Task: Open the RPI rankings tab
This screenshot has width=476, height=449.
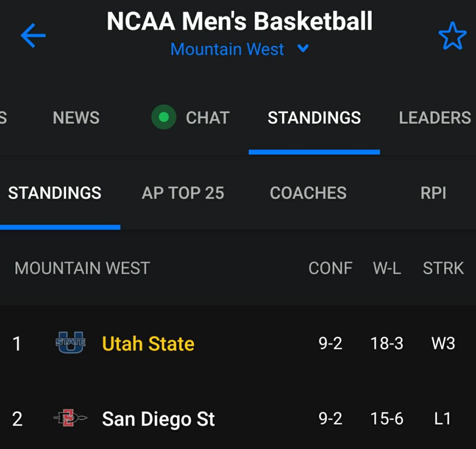Action: coord(433,193)
